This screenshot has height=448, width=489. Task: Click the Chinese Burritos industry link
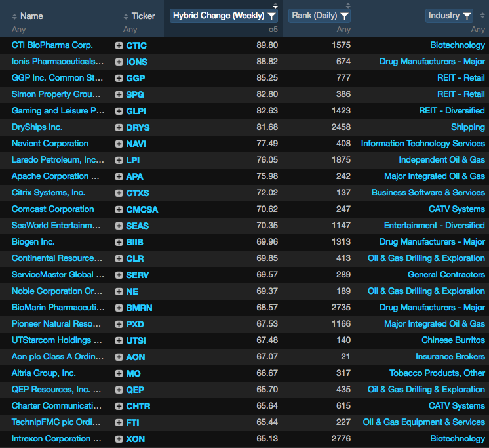click(x=453, y=340)
